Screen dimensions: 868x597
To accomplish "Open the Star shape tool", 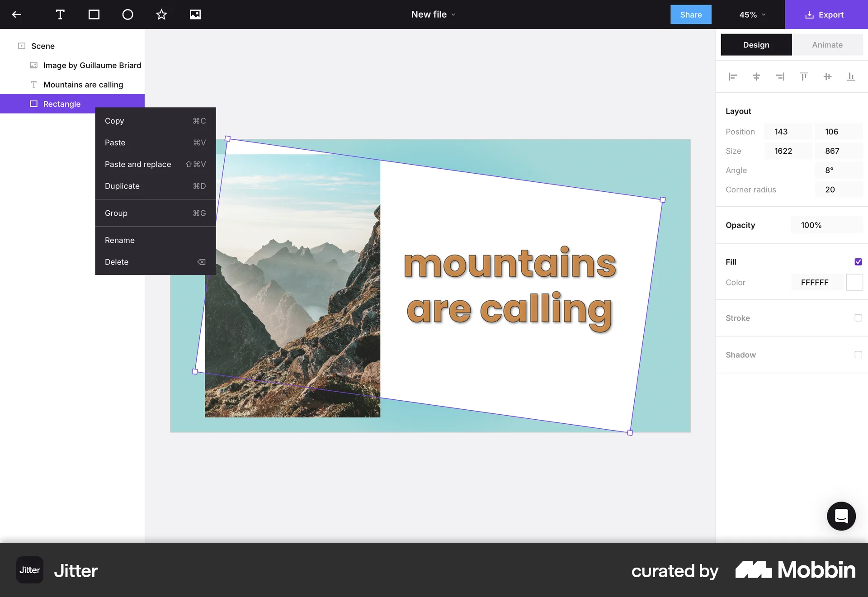I will click(x=161, y=14).
